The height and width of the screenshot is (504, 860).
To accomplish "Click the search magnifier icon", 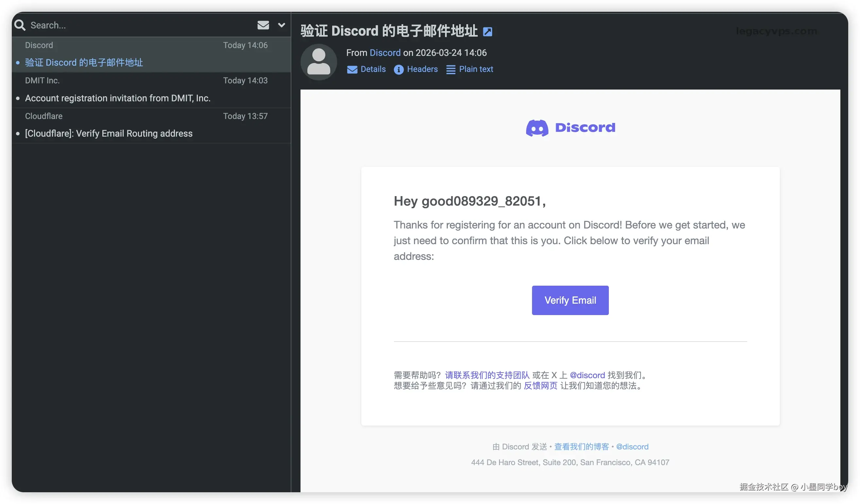I will point(20,25).
